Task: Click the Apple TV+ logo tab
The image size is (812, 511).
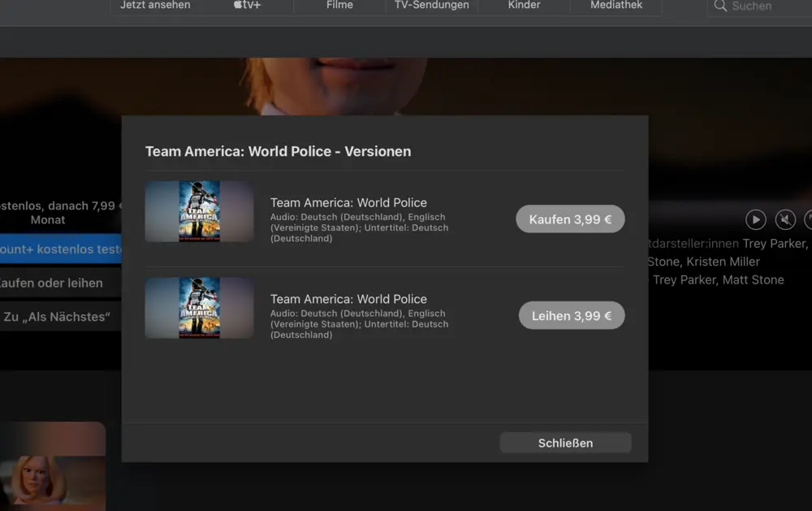Action: [247, 6]
